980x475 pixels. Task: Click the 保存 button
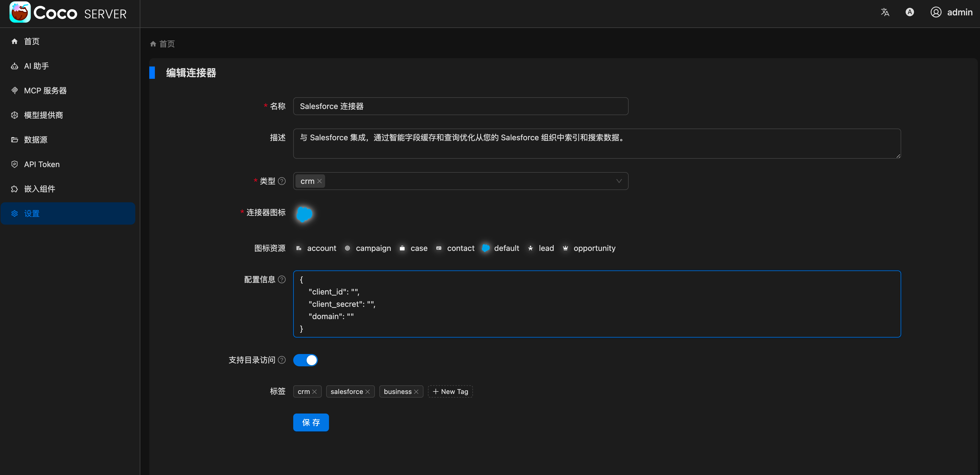311,422
